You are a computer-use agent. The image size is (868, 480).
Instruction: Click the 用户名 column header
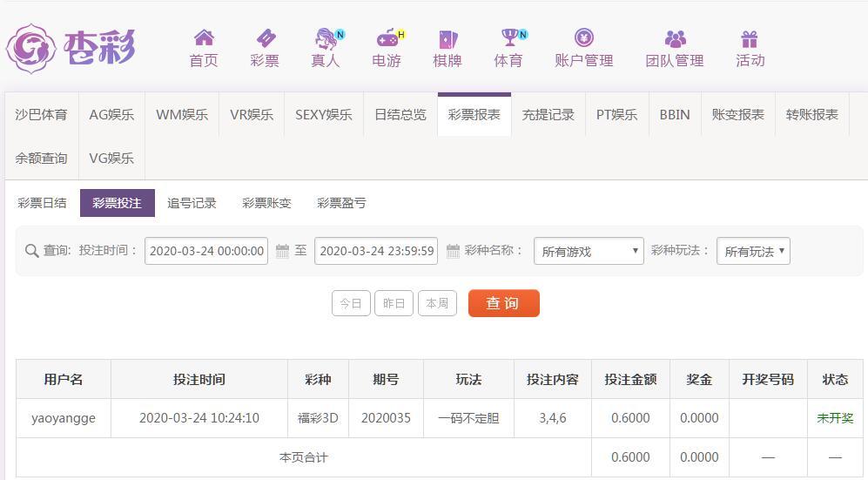64,379
